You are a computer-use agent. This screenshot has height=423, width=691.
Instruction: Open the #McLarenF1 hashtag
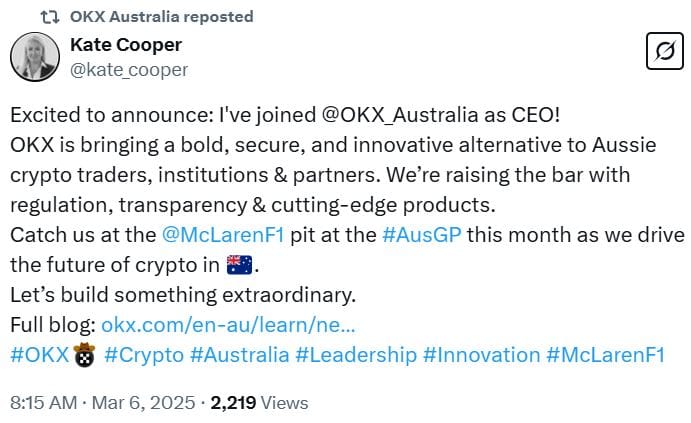coord(604,355)
